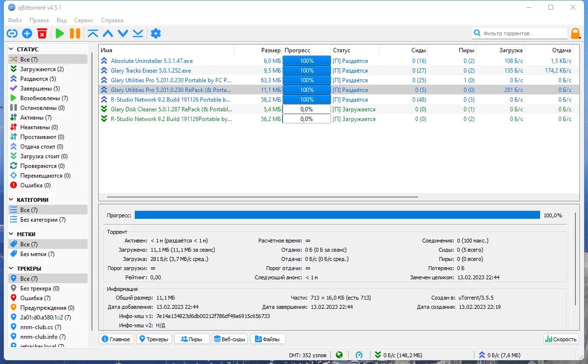Switch to the Веб-сиды tab

click(229, 339)
